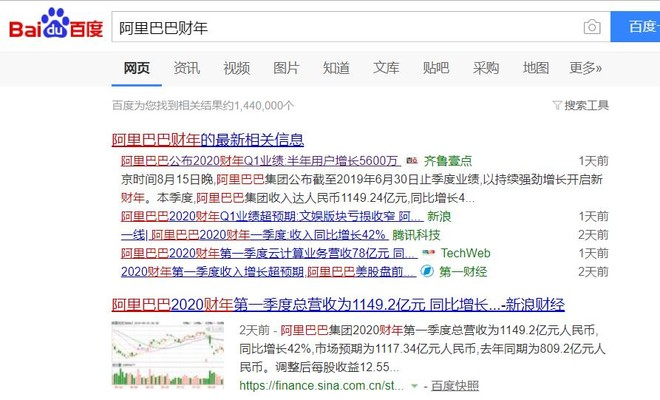Open camera image search icon

click(x=592, y=27)
